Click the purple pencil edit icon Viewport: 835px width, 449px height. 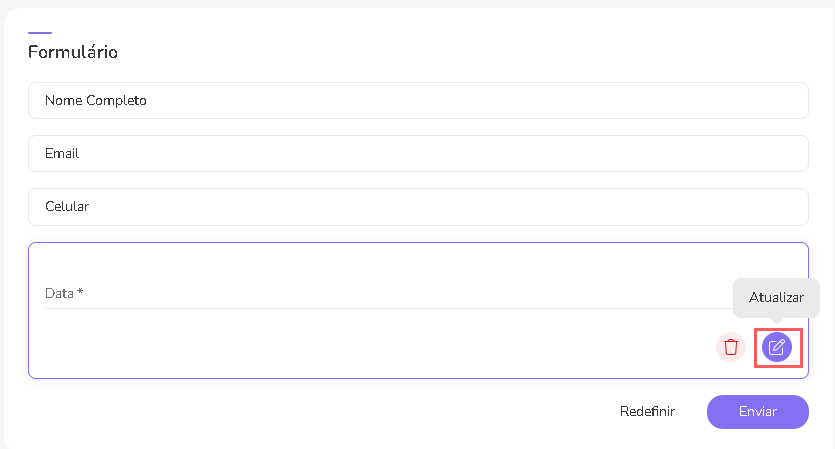pyautogui.click(x=777, y=347)
